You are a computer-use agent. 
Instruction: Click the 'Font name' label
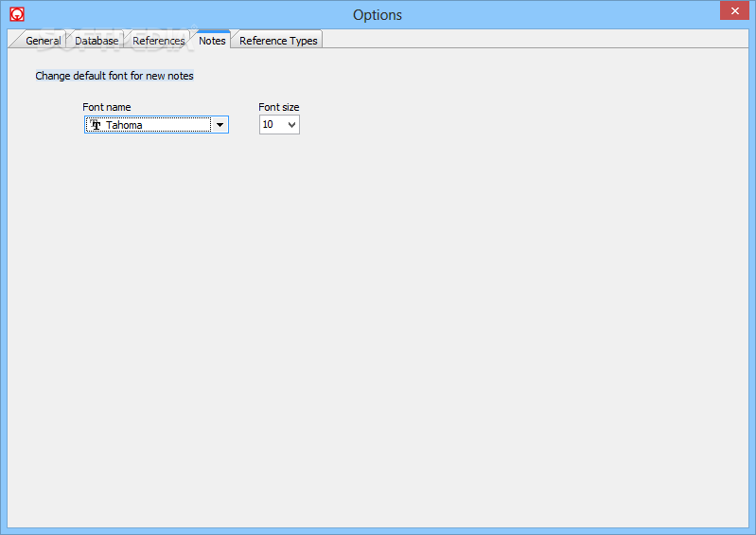point(107,107)
